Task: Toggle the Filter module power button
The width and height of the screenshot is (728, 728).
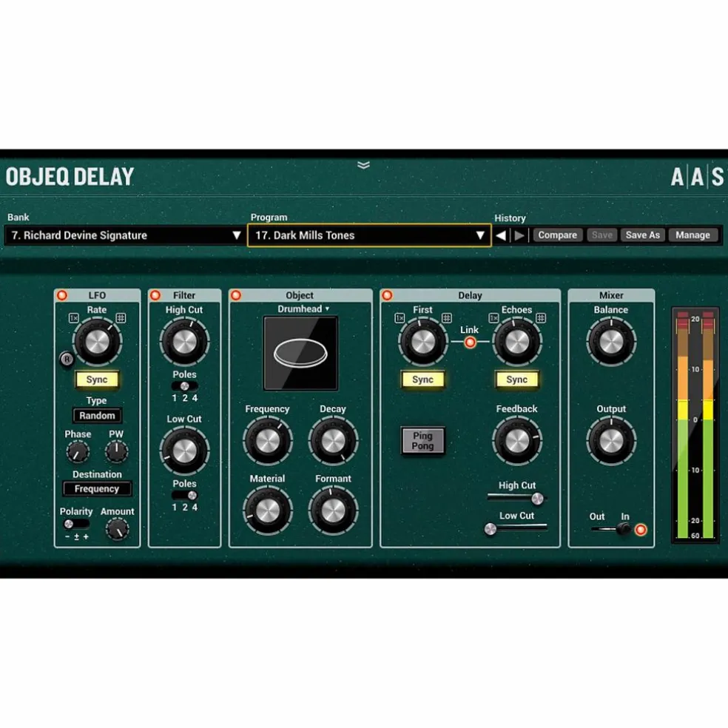Action: point(155,295)
